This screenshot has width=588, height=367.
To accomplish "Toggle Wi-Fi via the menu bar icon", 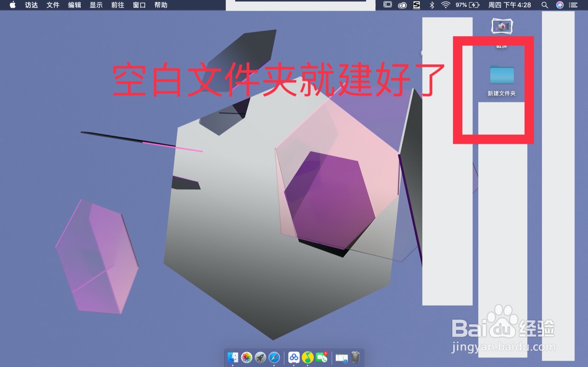I will pyautogui.click(x=445, y=5).
